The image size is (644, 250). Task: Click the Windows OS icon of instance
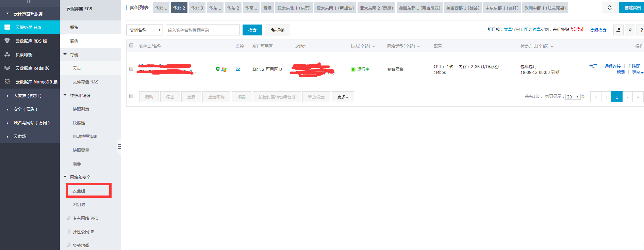224,69
